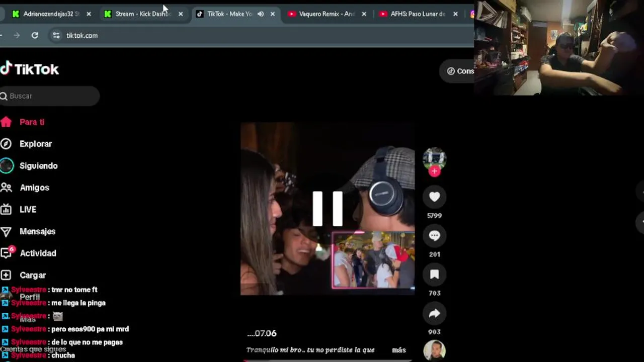
Task: Expand caption with más
Action: [398, 350]
